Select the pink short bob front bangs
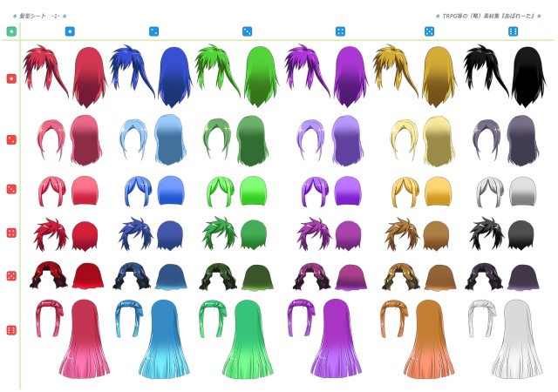The image size is (558, 392). [x=52, y=192]
